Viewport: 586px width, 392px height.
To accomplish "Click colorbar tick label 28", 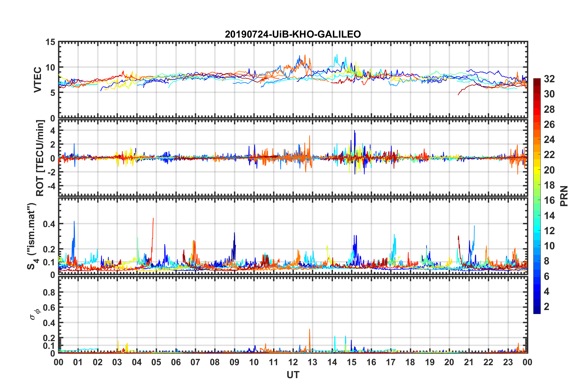I will [x=549, y=109].
